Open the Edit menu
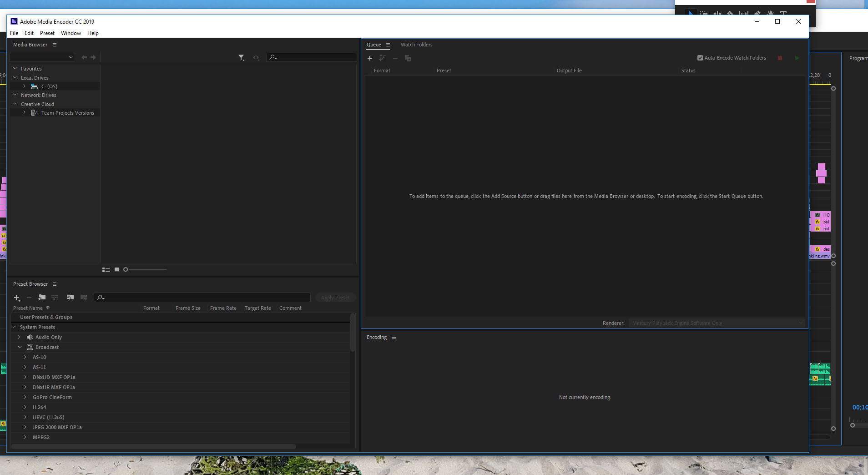 29,33
